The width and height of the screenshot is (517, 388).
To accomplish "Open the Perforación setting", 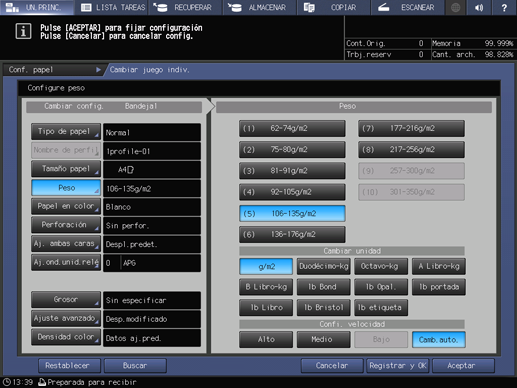I will tap(66, 225).
